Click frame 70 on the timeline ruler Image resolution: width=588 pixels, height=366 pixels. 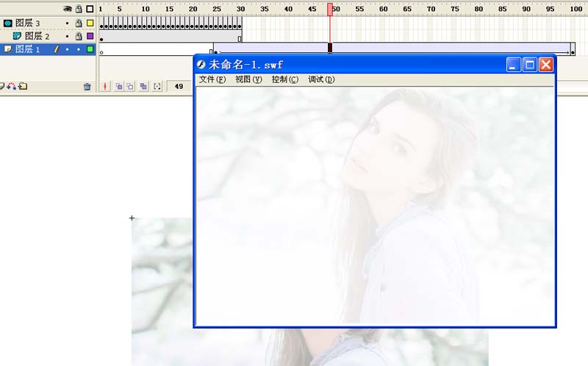pyautogui.click(x=431, y=9)
